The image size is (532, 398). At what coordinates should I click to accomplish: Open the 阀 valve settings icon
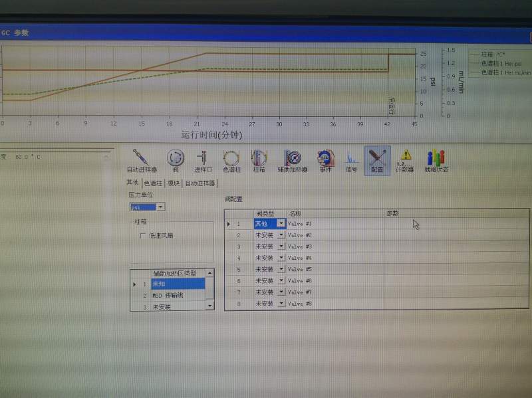[176, 160]
